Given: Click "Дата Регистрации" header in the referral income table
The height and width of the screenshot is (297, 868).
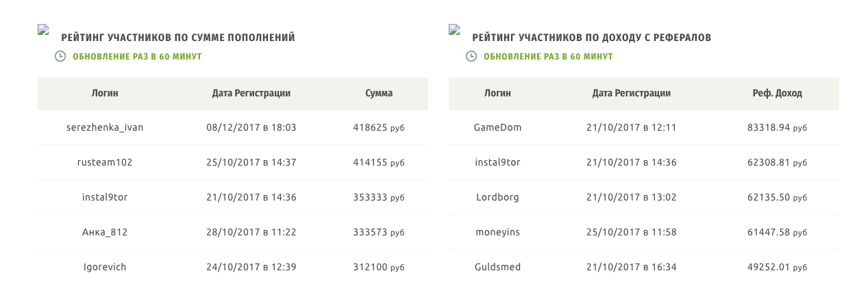Looking at the screenshot, I should (632, 93).
